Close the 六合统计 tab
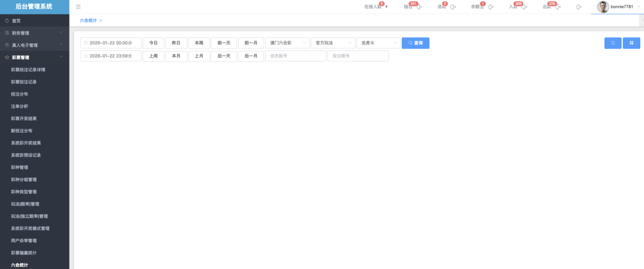The width and height of the screenshot is (644, 269). pos(101,21)
